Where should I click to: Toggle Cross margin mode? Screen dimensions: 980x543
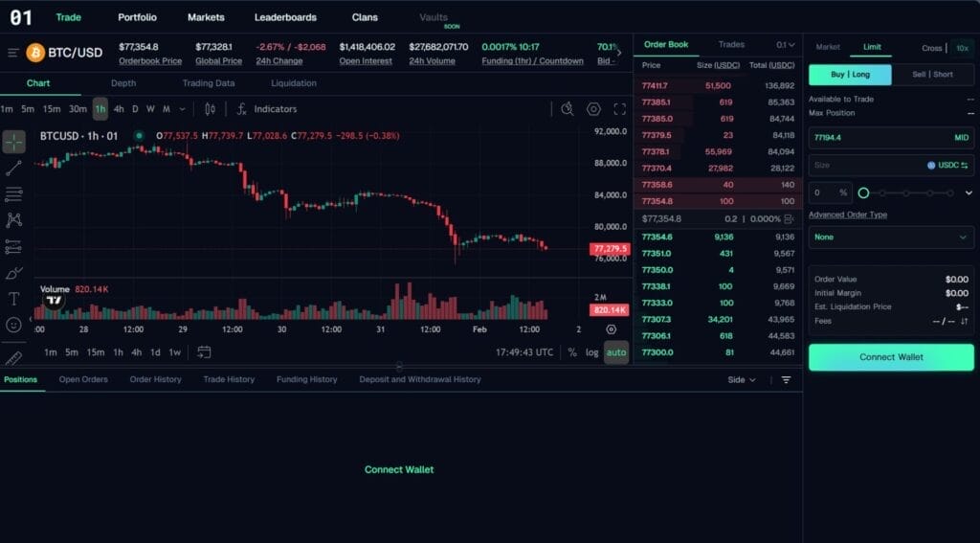pos(931,48)
